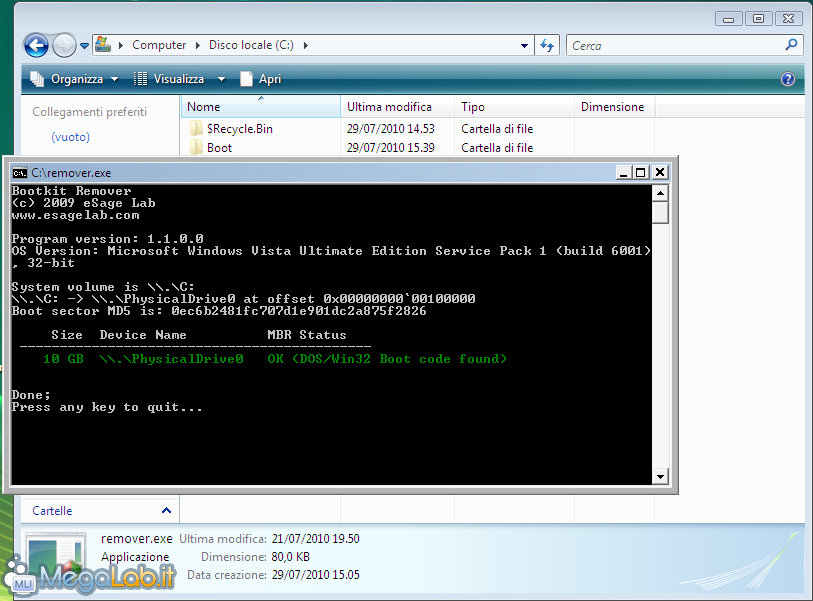Click the (vuoto) entry in favorites
This screenshot has width=813, height=601.
pos(71,137)
